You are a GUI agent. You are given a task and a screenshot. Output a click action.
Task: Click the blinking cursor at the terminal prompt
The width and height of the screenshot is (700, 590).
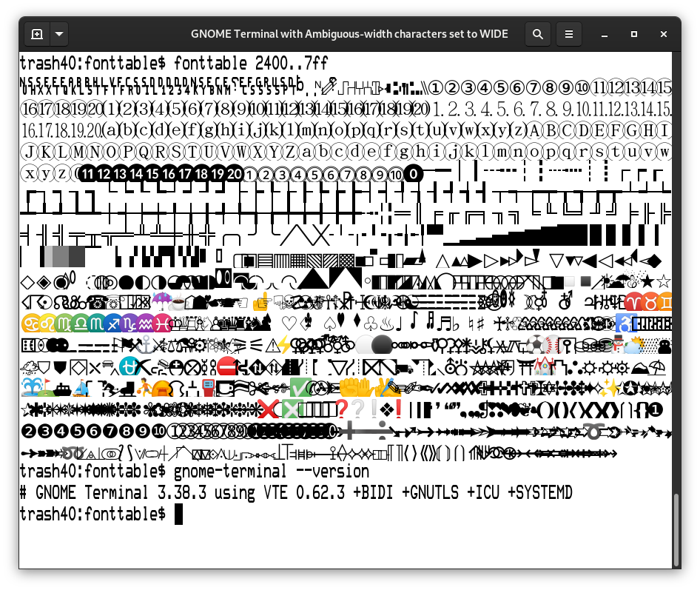tap(178, 514)
